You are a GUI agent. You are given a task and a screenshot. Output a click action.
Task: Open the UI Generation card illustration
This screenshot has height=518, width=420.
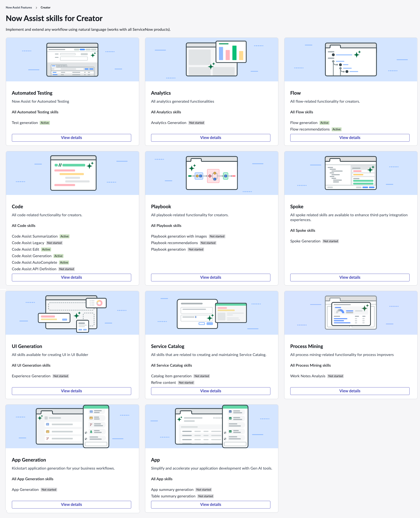[72, 313]
